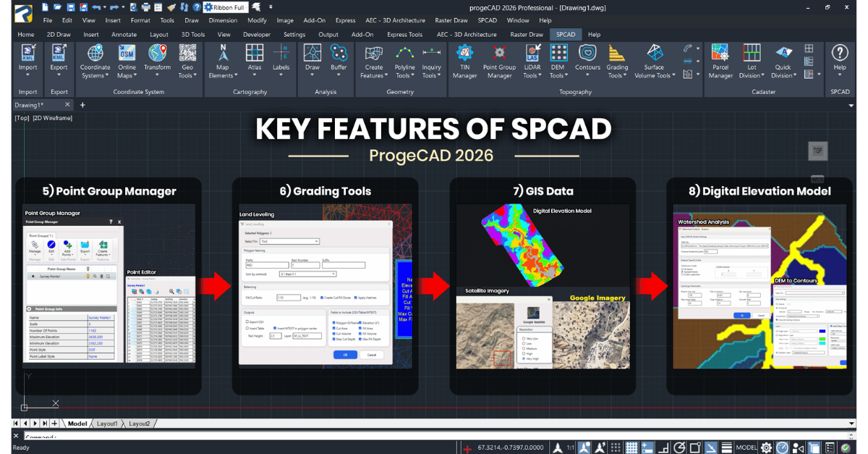868x454 pixels.
Task: Toggle Ortho mode in status bar
Action: coord(663,447)
